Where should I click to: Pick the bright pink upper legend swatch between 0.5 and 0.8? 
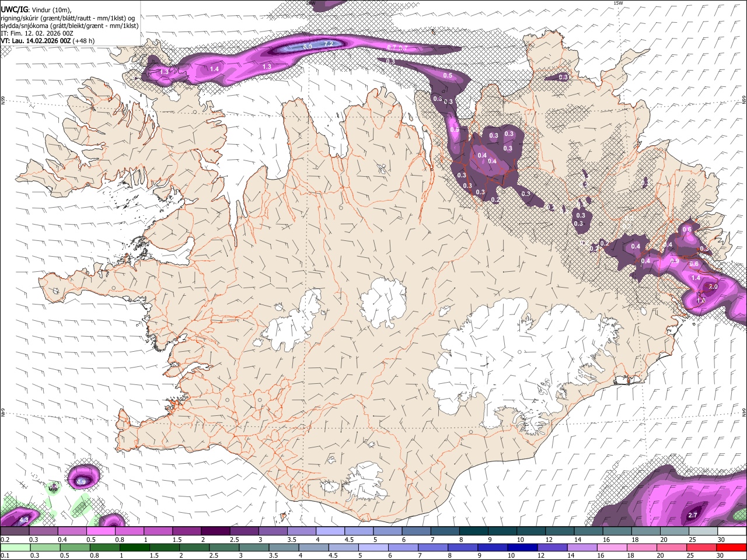pos(100,531)
